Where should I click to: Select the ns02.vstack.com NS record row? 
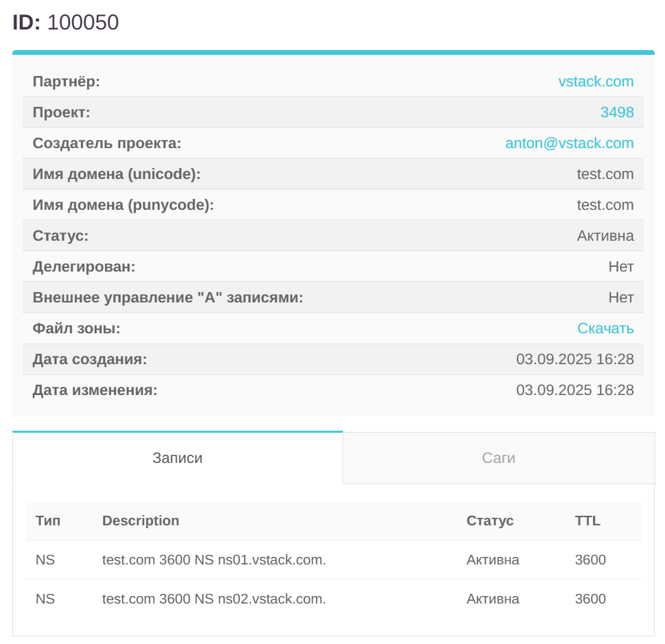point(214,599)
